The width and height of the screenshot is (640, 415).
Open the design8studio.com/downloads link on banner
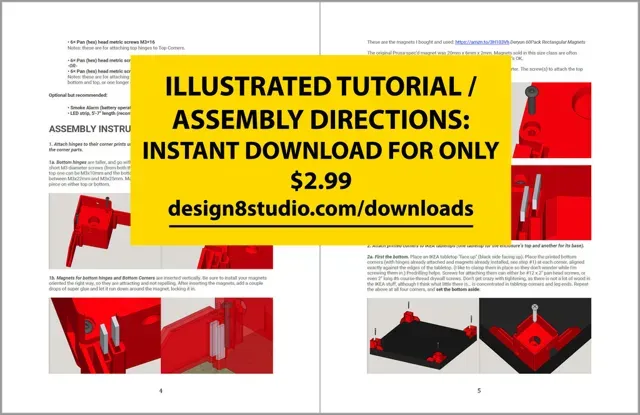[321, 209]
